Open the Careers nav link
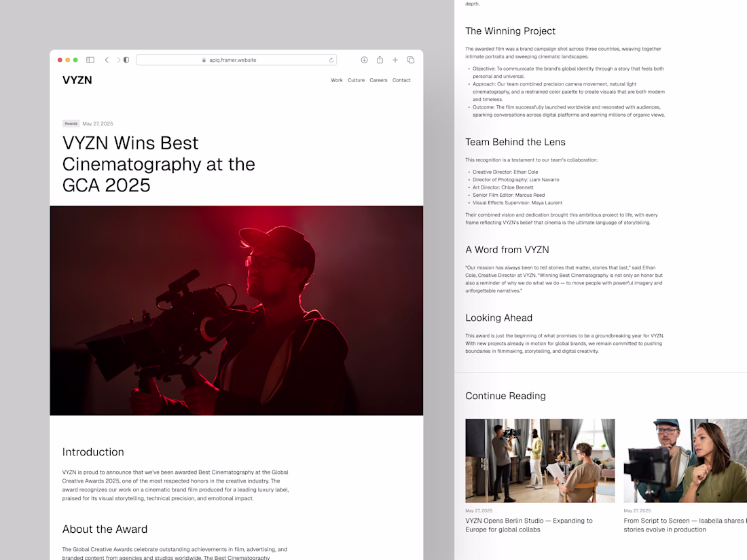The width and height of the screenshot is (747, 560). pyautogui.click(x=378, y=80)
